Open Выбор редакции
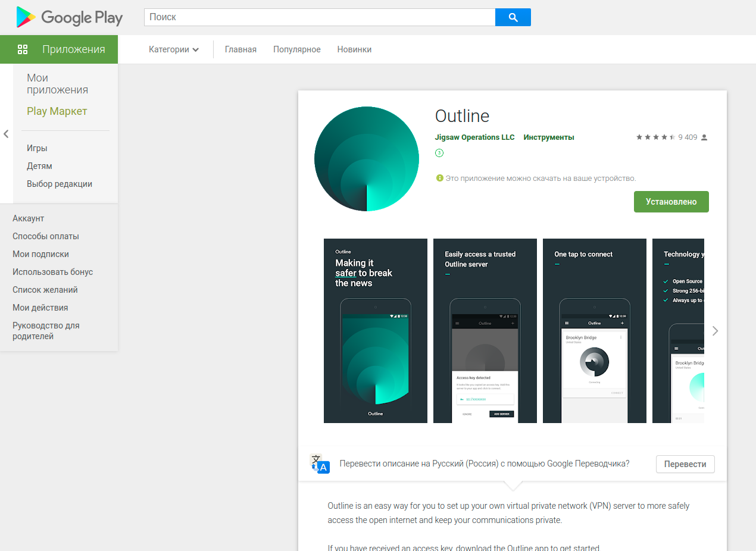This screenshot has height=551, width=756. pyautogui.click(x=60, y=184)
